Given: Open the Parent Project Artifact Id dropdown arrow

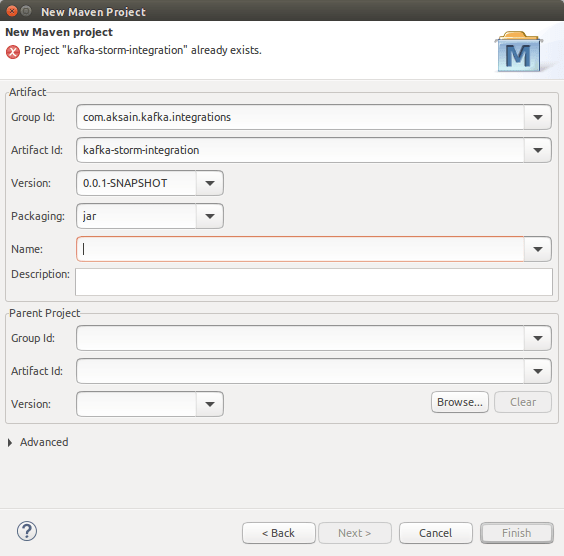Looking at the screenshot, I should (x=537, y=371).
